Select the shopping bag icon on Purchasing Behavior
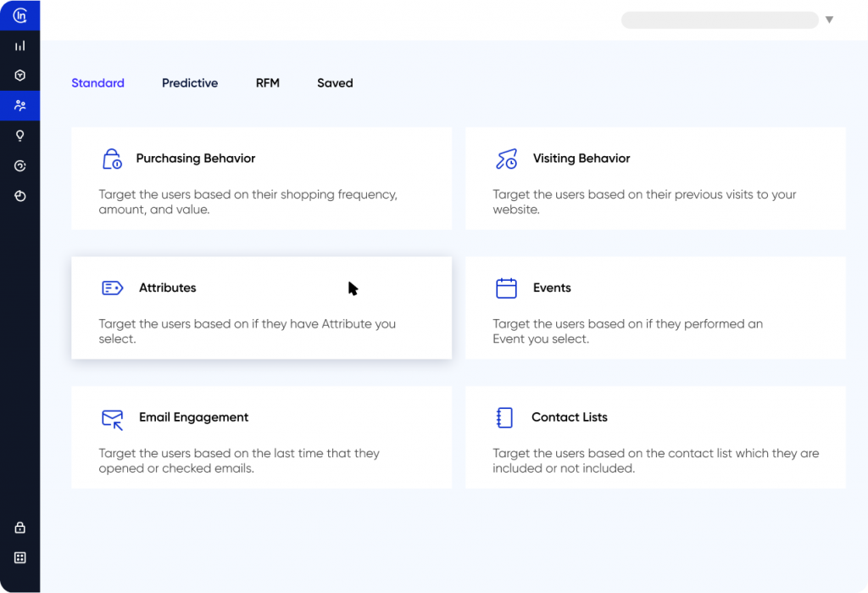 point(112,158)
